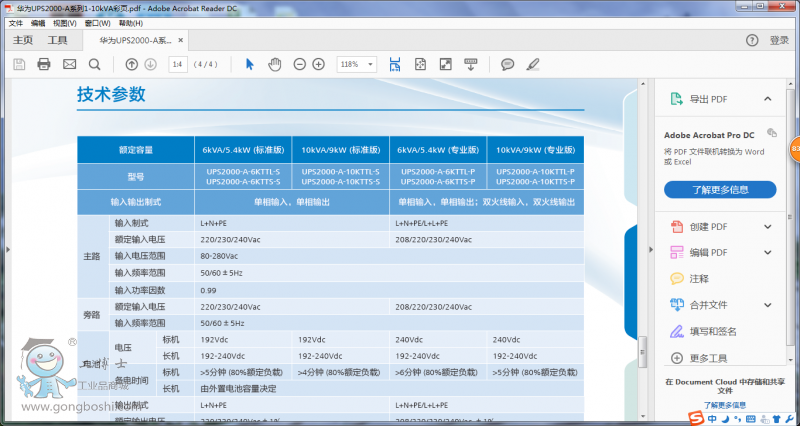Switch to the 工具 tab
Viewport: 800px width, 426px height.
click(x=58, y=40)
